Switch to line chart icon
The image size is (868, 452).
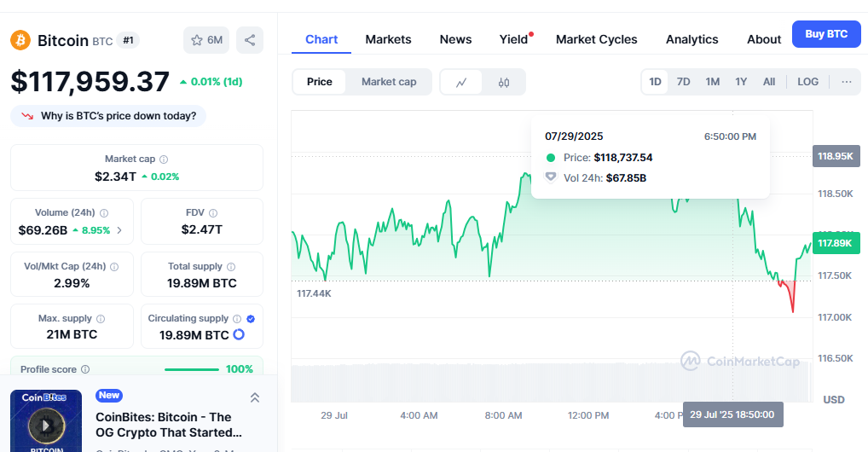pos(461,82)
